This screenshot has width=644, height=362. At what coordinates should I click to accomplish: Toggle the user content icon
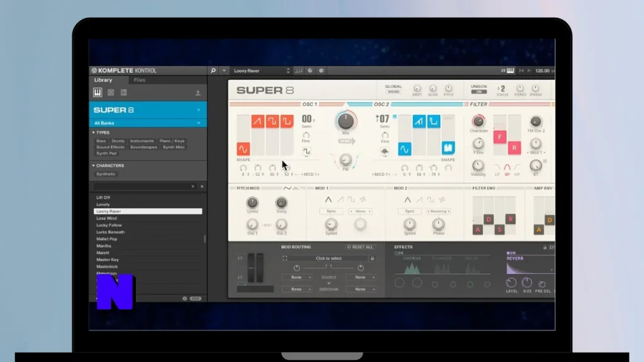(x=198, y=93)
